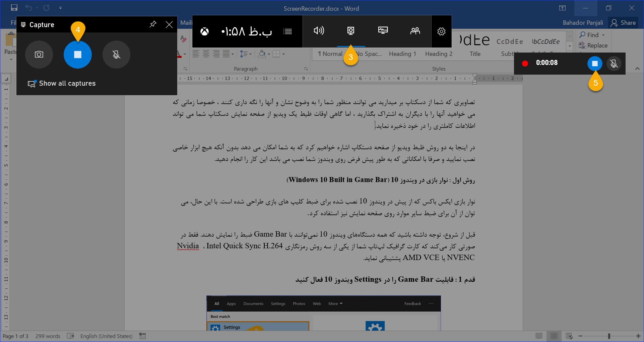The height and width of the screenshot is (342, 644).
Task: Switch to Web Layout view
Action: (x=569, y=336)
